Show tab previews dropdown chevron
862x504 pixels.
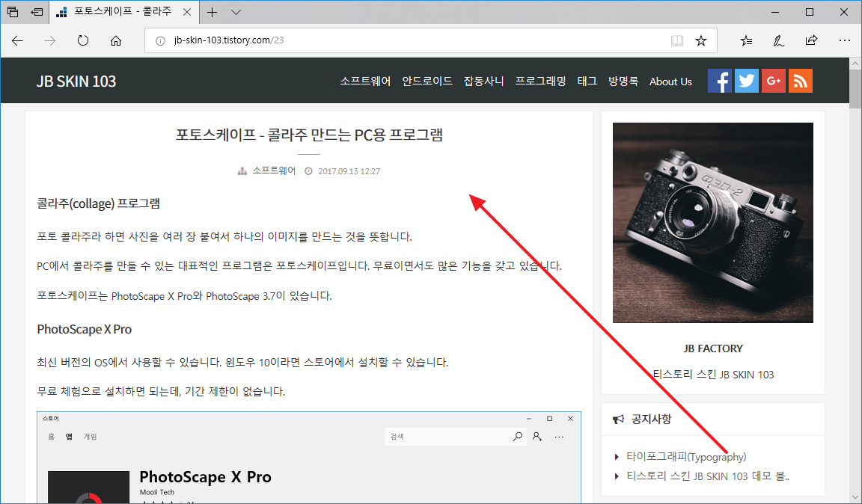pos(236,12)
